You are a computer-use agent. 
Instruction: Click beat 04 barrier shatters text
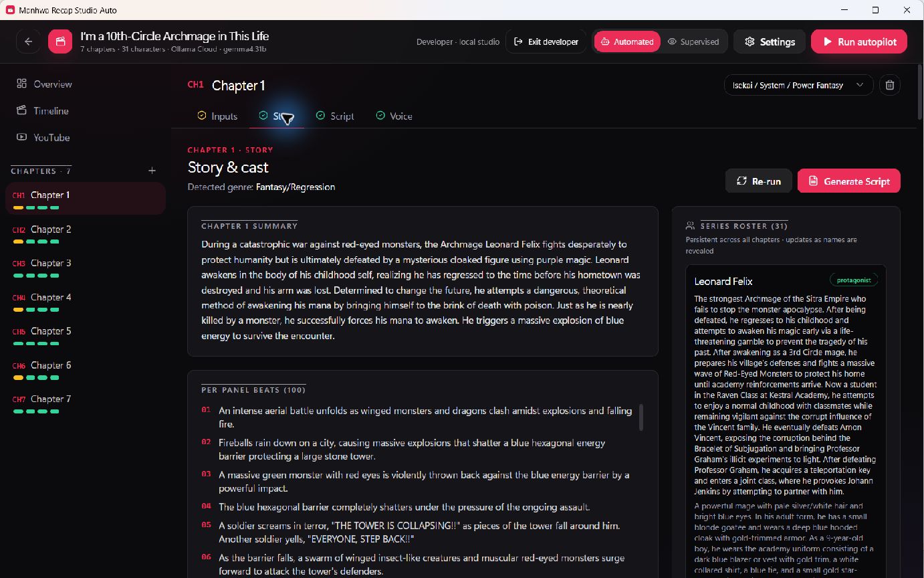405,507
